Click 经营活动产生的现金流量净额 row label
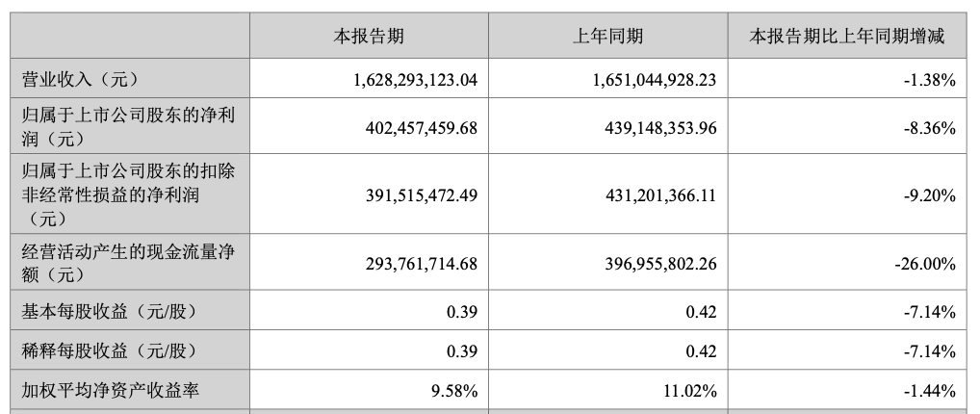The width and height of the screenshot is (980, 414). [x=128, y=263]
